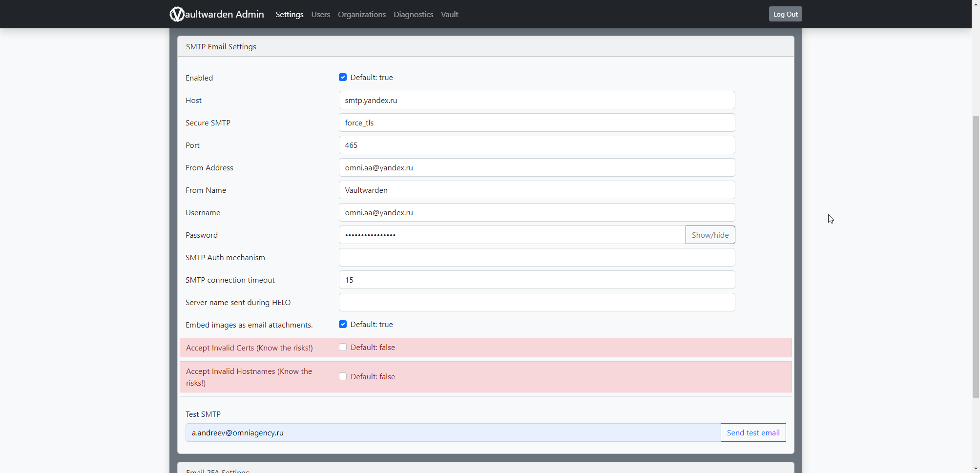
Task: Click the Username input field
Action: coord(537,212)
